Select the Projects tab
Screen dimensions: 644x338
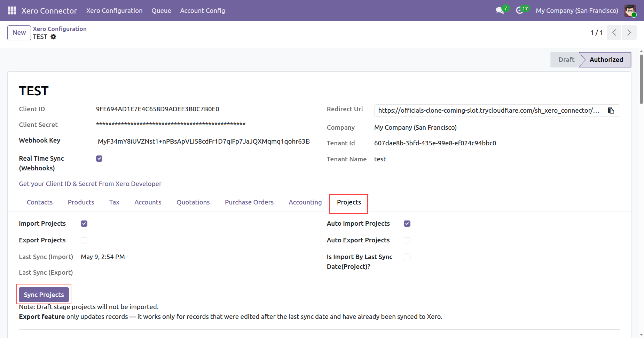coord(349,202)
